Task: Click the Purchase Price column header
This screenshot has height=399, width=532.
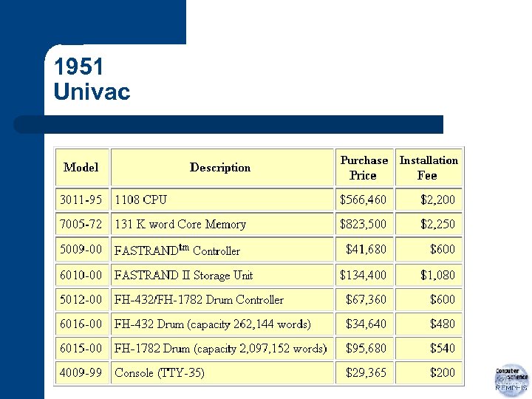Action: coord(364,168)
